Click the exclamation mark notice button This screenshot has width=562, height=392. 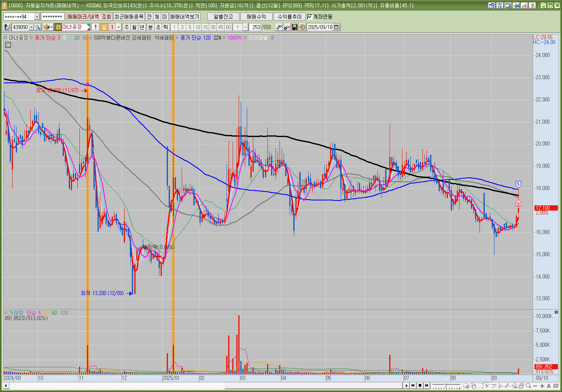(x=95, y=27)
